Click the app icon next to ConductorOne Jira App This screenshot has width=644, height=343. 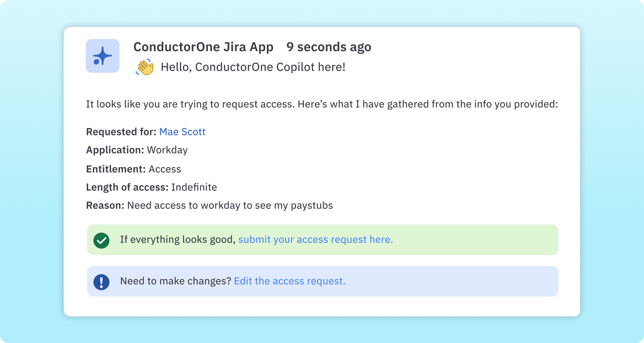(102, 55)
